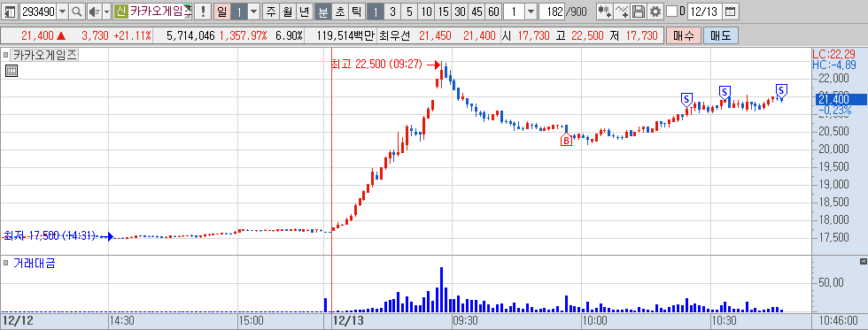Click the 119,514백만 trading value
This screenshot has height=330, width=868.
tap(346, 36)
